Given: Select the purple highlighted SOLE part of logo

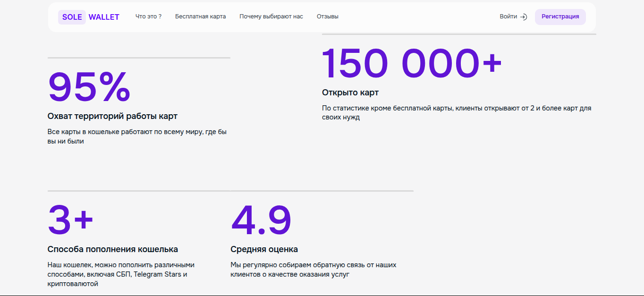Looking at the screenshot, I should [x=72, y=17].
